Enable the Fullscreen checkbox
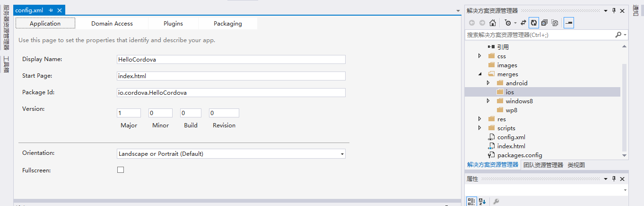The height and width of the screenshot is (206, 644). [x=121, y=170]
